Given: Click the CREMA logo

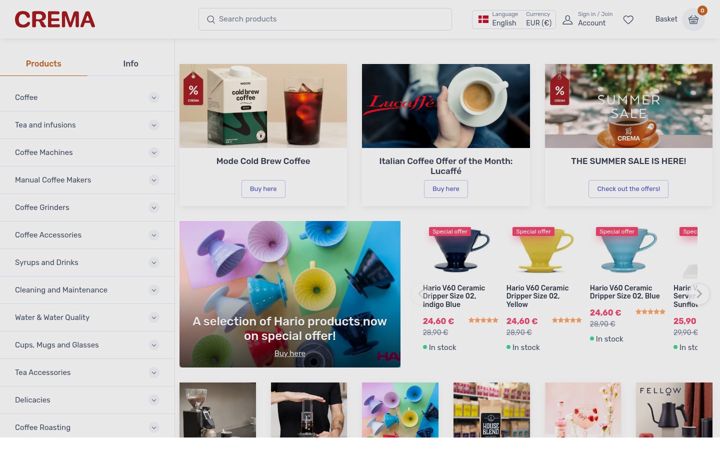Looking at the screenshot, I should tap(55, 20).
